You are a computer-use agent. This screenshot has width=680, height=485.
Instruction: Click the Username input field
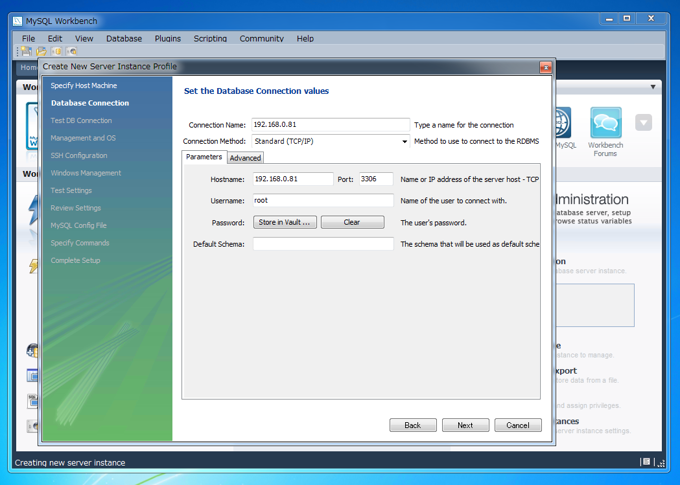(x=323, y=200)
